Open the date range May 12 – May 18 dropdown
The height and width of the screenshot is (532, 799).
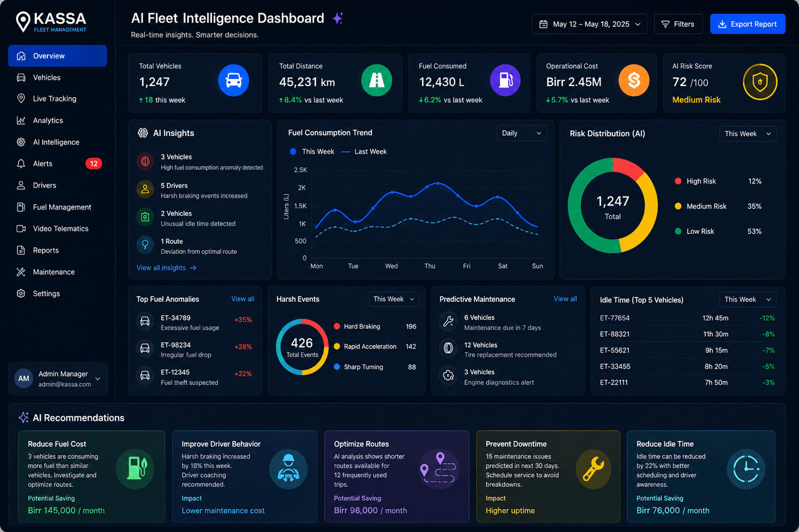(589, 24)
